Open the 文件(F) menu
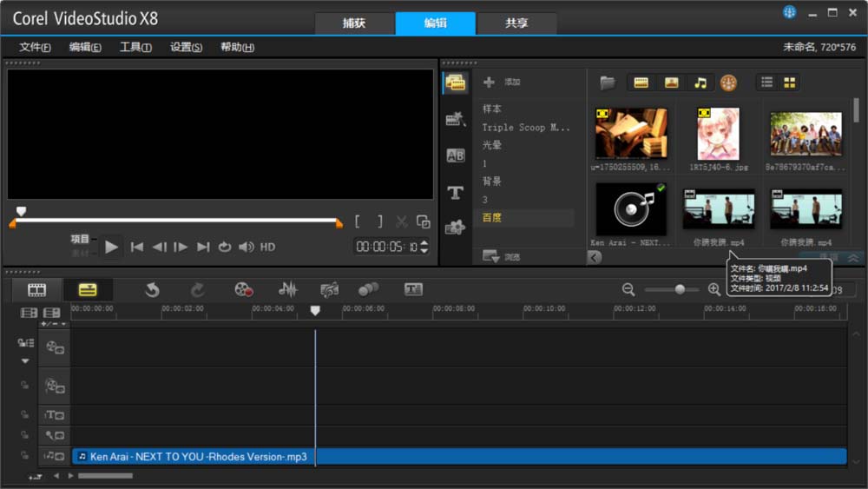The image size is (868, 489). pyautogui.click(x=35, y=47)
